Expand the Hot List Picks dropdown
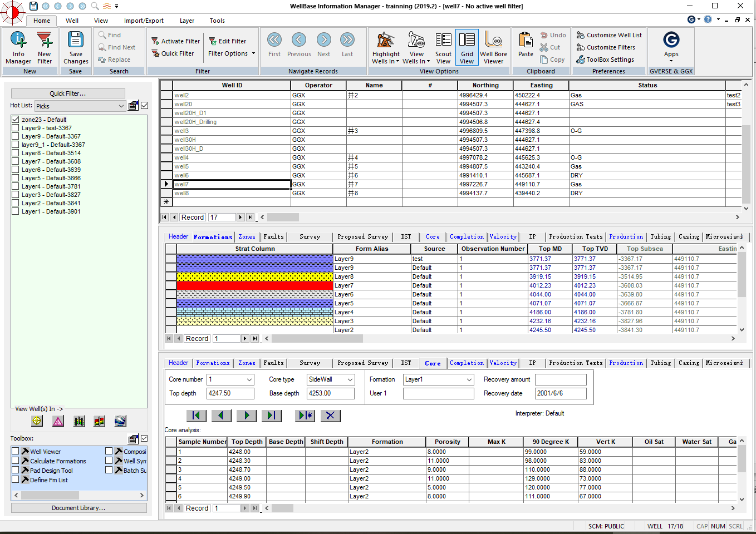Image resolution: width=756 pixels, height=534 pixels. click(x=121, y=106)
